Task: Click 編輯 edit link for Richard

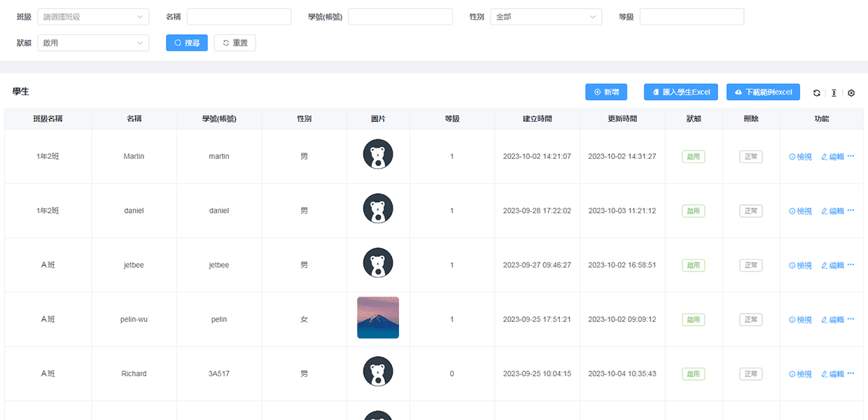Action: [832, 374]
